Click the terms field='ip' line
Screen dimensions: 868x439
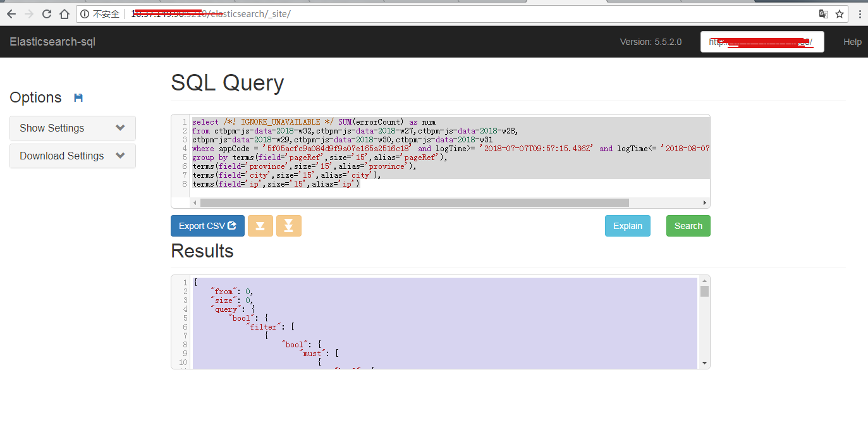tap(276, 184)
